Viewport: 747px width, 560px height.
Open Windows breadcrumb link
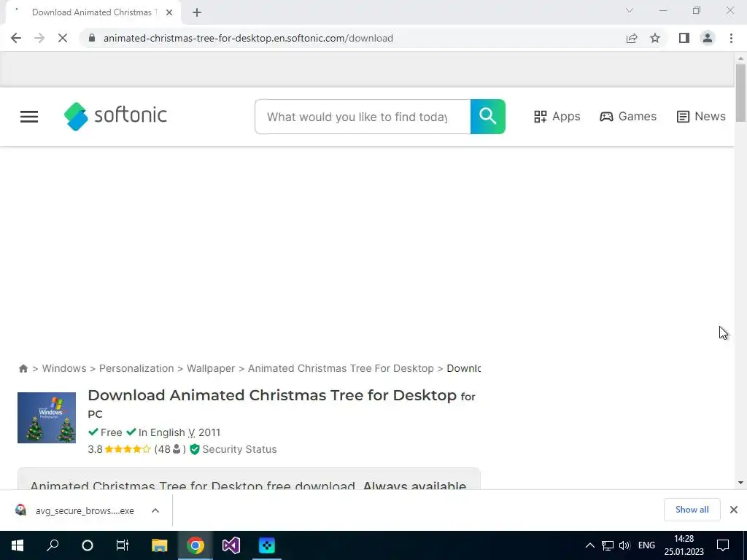click(x=64, y=368)
